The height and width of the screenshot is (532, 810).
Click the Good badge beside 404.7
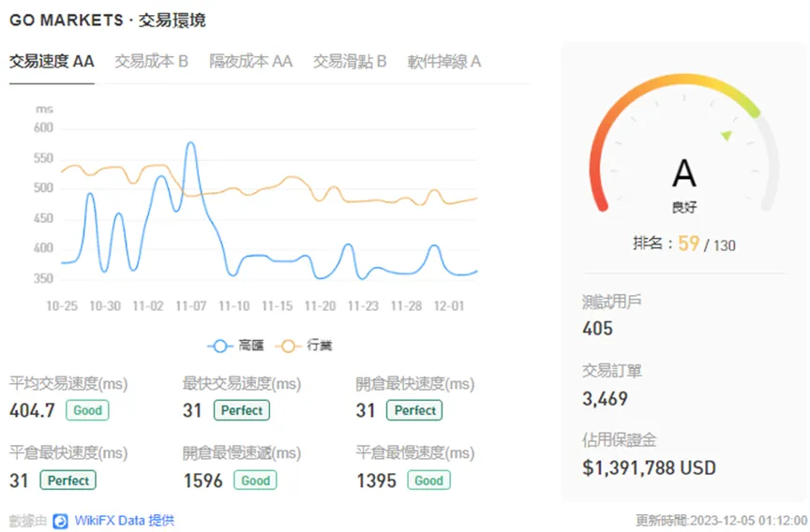click(x=87, y=410)
